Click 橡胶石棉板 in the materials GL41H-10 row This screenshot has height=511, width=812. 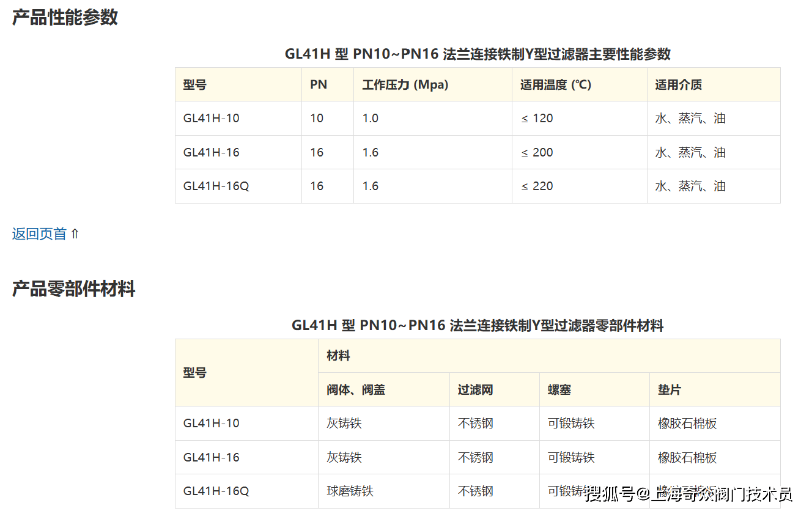(x=687, y=423)
